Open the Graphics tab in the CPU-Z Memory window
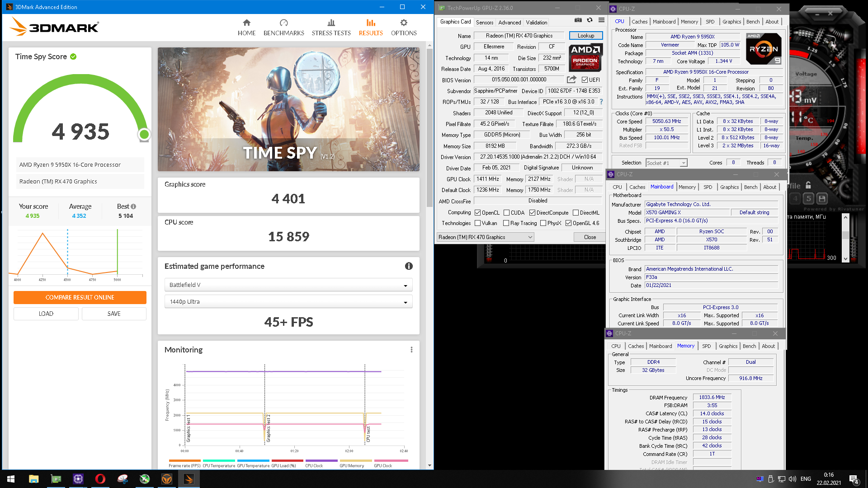 tap(728, 346)
